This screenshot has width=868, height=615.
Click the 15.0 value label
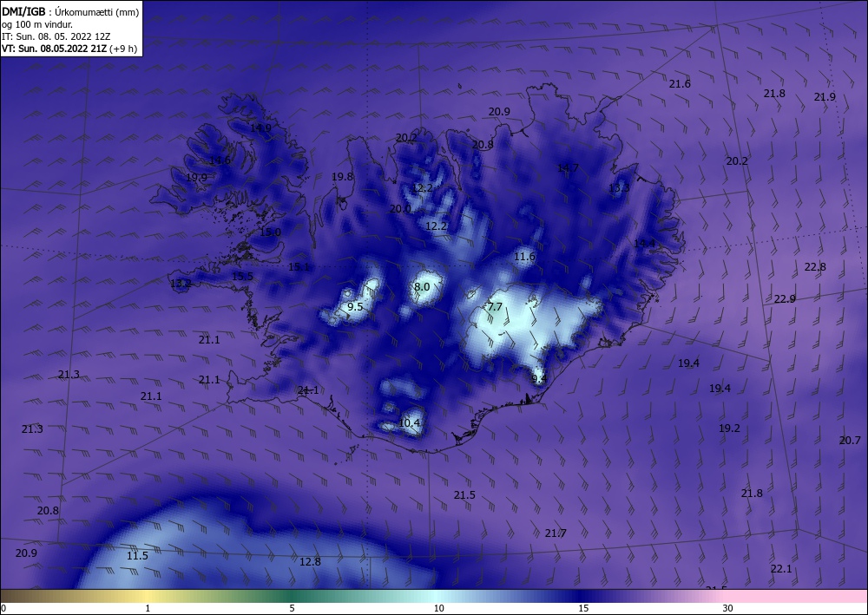[270, 232]
